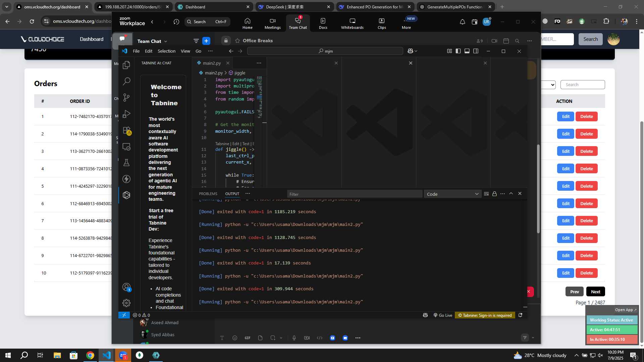Screen dimensions: 644x362
Task: Show more panel views ellipsis next to OUTPUT
Action: [x=248, y=193]
